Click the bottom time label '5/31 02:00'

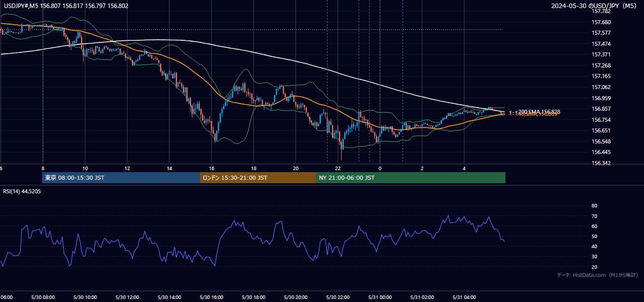point(422,297)
